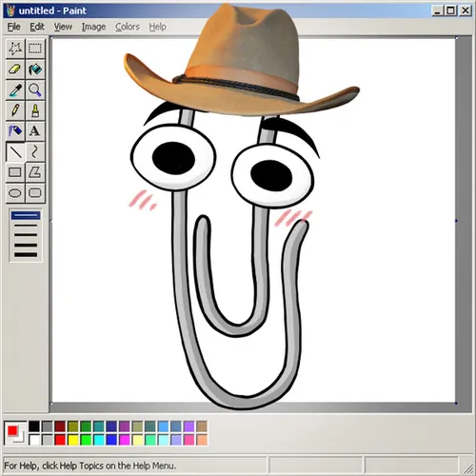
Task: Click the foreground/background color indicator box
Action: click(x=15, y=433)
